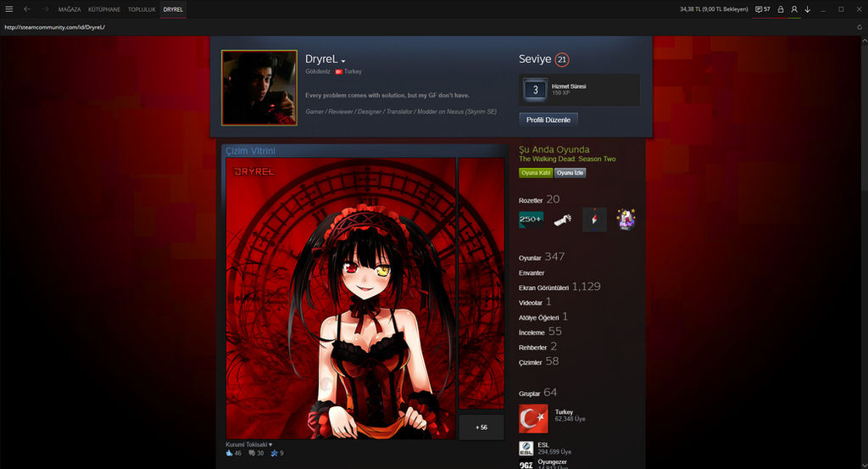Open the hamburger menu icon
Viewport: 868px width, 469px height.
[x=8, y=8]
